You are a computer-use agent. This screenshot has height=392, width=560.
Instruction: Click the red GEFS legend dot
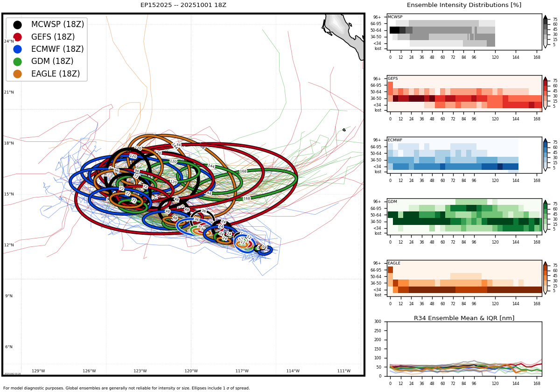tap(17, 37)
